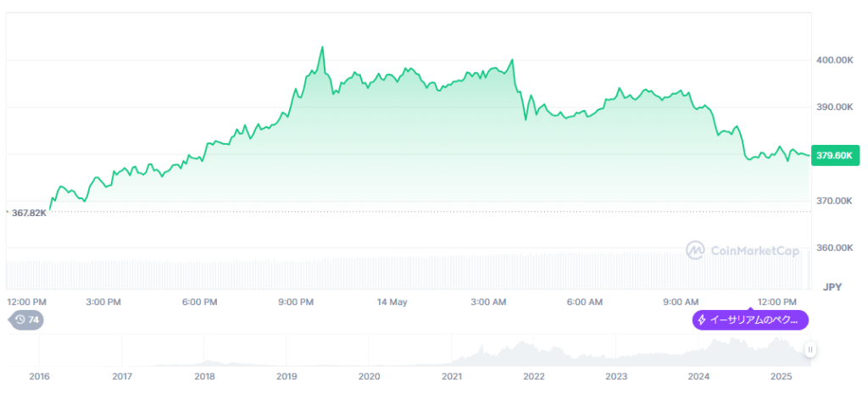Select 2019 on the overview timeline

[287, 375]
